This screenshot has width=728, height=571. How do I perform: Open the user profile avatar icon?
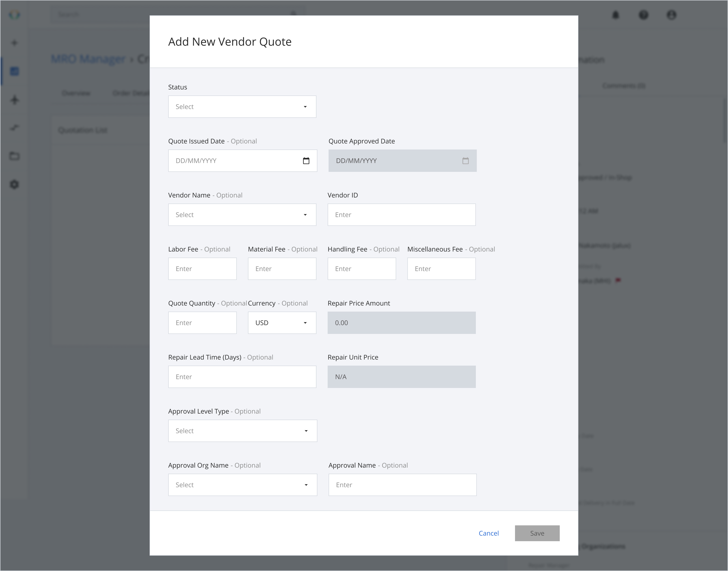pyautogui.click(x=672, y=15)
